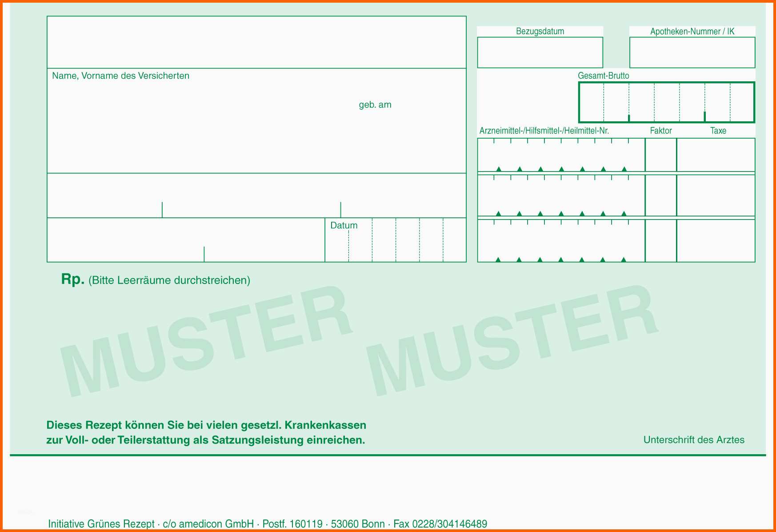Click the first row Faktor cell
The height and width of the screenshot is (532, 776).
660,155
